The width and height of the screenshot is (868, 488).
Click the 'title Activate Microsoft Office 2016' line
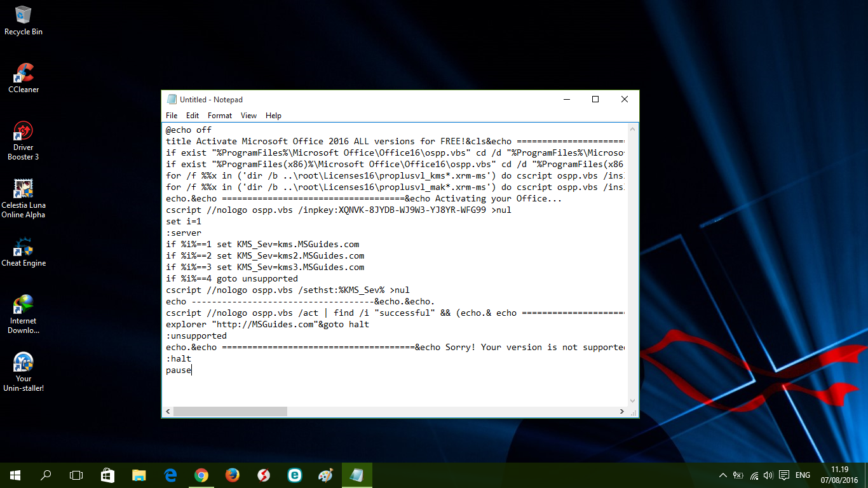[395, 142]
